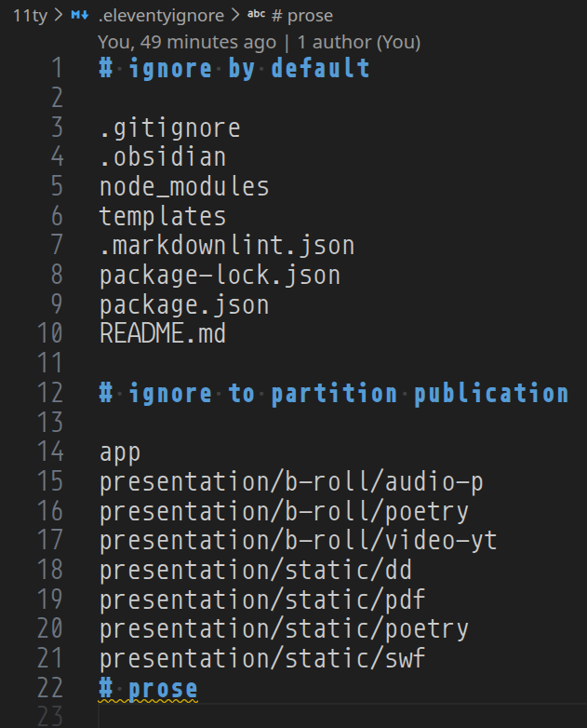Click the README.md entry on line 10
The width and height of the screenshot is (587, 728).
click(162, 333)
